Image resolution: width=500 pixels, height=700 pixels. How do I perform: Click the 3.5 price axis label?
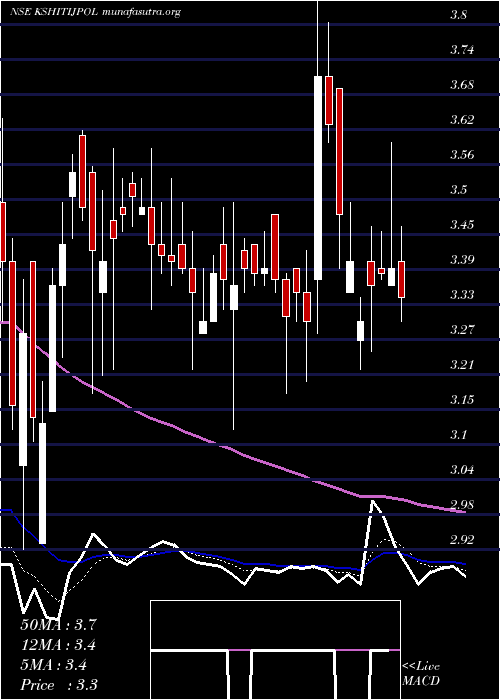point(458,190)
